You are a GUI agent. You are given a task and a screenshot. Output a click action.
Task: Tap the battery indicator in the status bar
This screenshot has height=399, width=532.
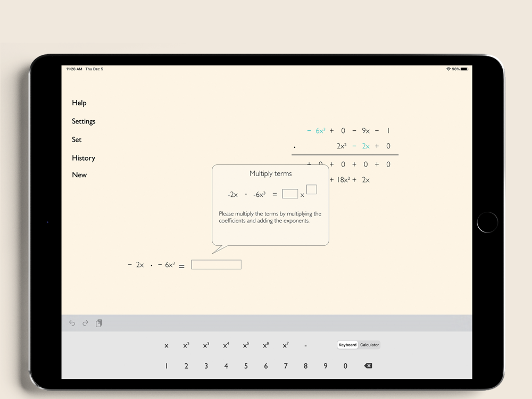(464, 69)
